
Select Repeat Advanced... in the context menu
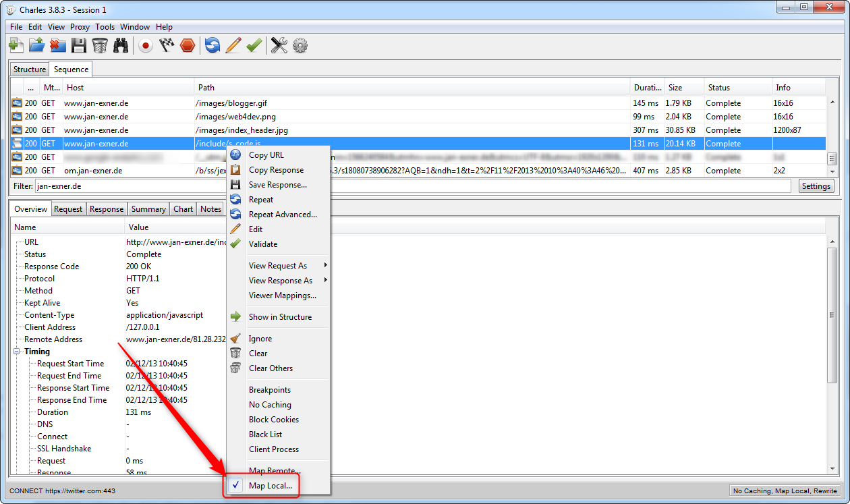coord(283,215)
